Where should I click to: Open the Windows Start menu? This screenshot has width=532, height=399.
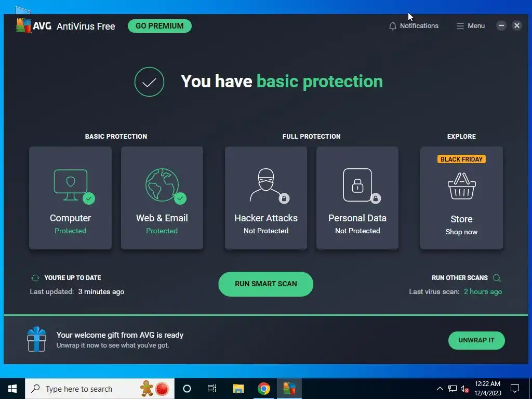tap(12, 389)
